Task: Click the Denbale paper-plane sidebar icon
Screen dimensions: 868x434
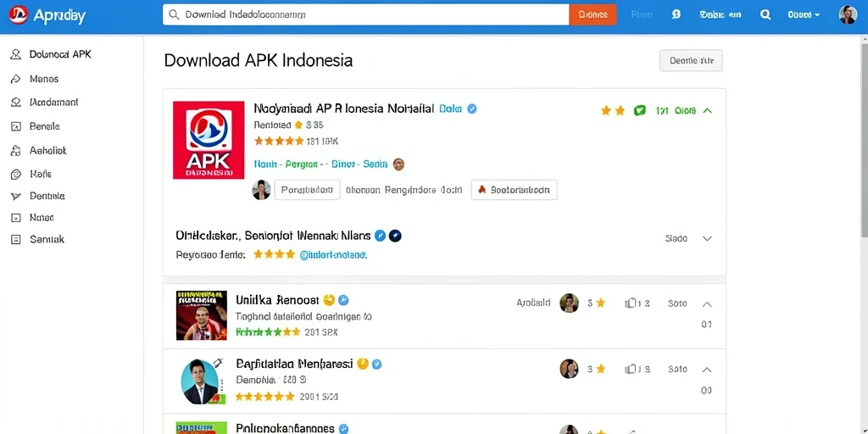Action: click(16, 196)
